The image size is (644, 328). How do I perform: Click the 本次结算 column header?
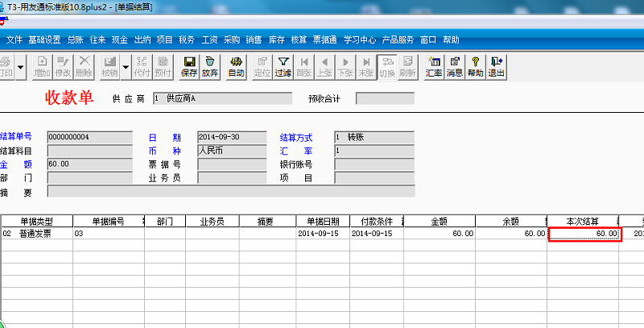point(583,221)
